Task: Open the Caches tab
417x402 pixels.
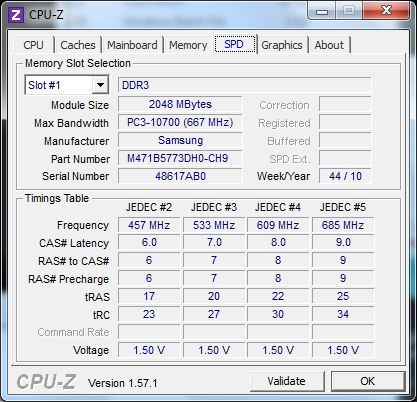Action: pos(78,45)
